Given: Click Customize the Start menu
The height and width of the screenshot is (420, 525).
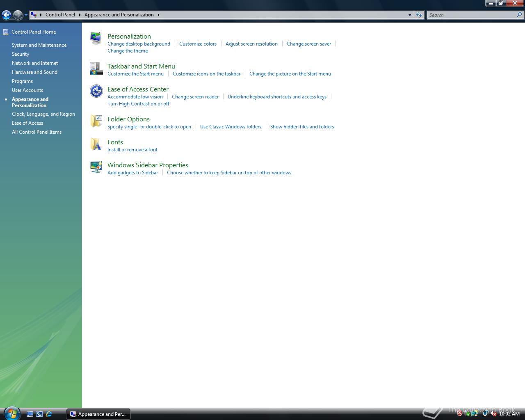Looking at the screenshot, I should [135, 74].
